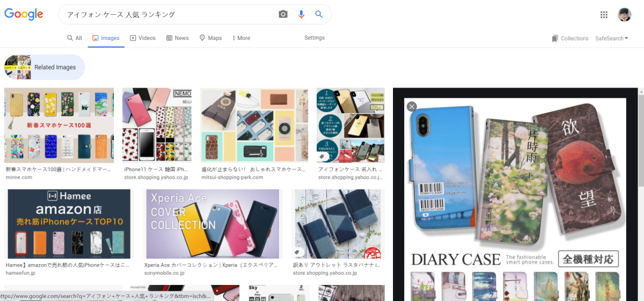Viewport: 644px width, 301px height.
Task: Open Hamee amazon TOP10 thumbnail
Action: (69, 224)
